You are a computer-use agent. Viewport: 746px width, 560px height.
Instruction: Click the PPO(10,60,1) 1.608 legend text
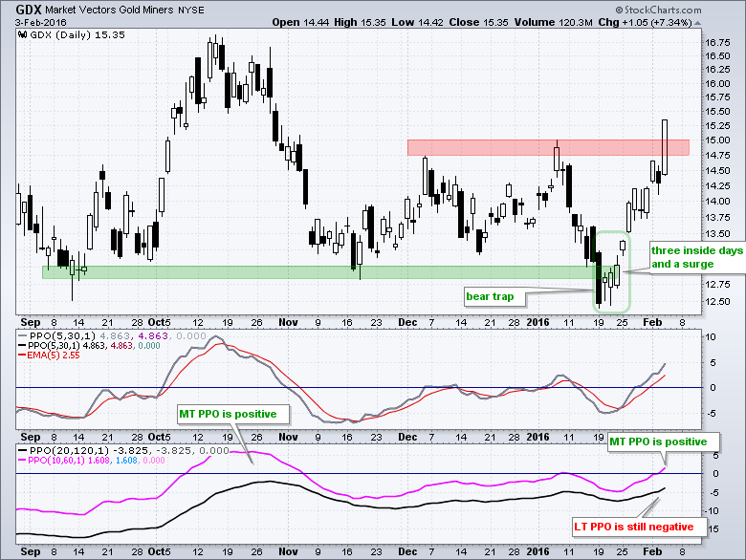97,461
